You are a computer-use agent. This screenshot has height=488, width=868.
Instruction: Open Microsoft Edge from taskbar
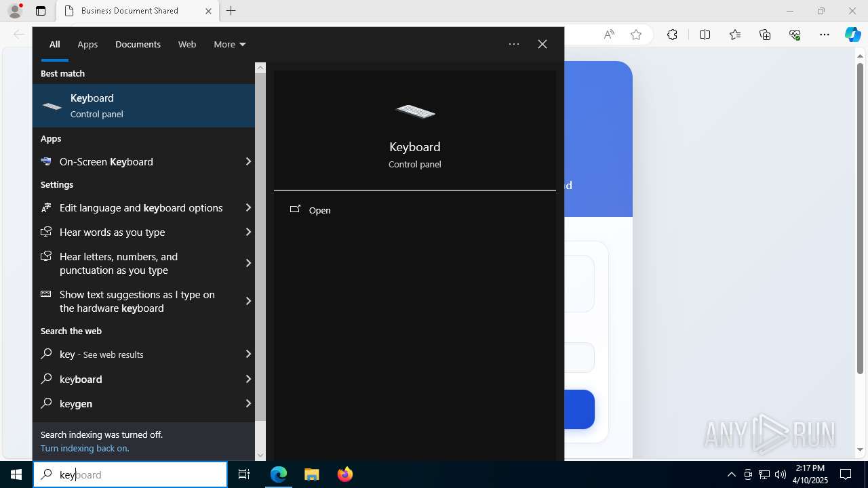coord(279,474)
